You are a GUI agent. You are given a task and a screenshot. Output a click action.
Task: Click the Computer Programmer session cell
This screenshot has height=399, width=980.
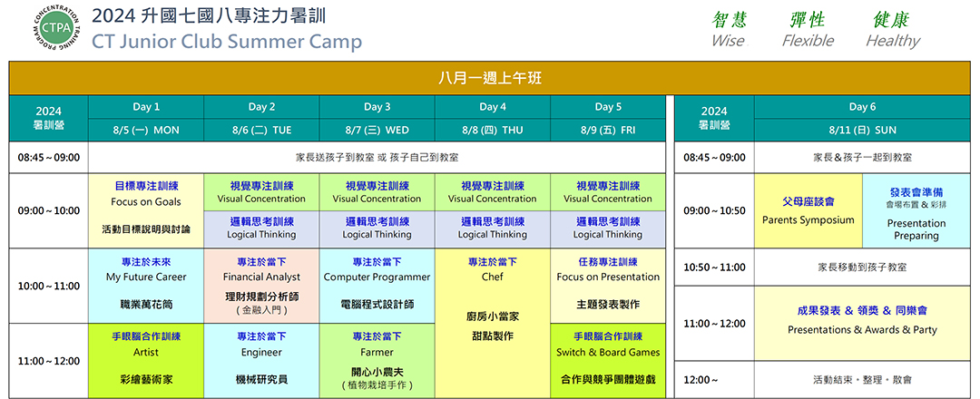377,285
